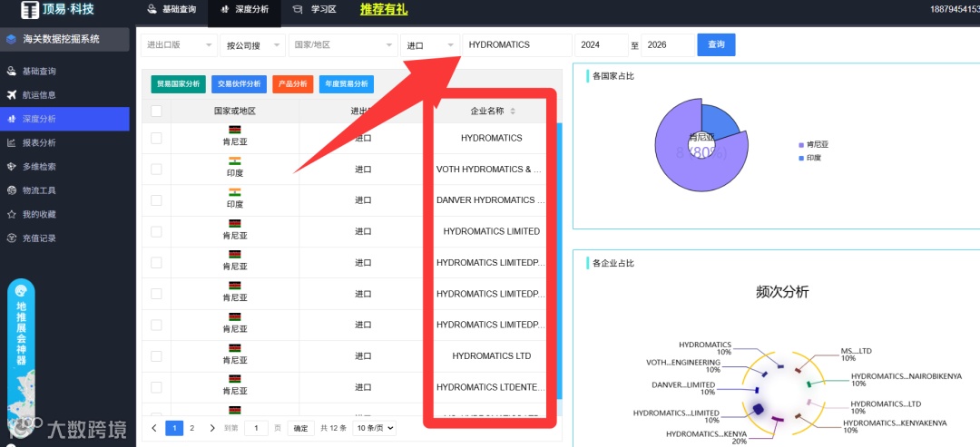Open the 进出口版 dropdown

[x=180, y=45]
